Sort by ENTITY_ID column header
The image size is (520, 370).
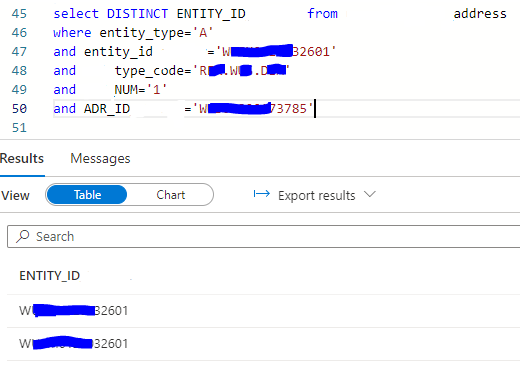tap(50, 276)
